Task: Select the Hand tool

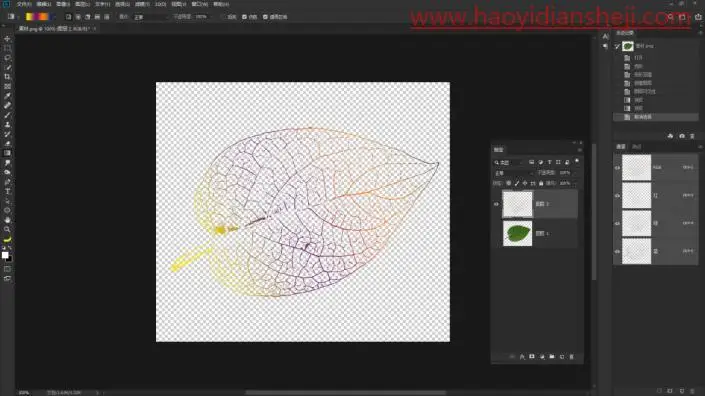Action: pos(7,220)
